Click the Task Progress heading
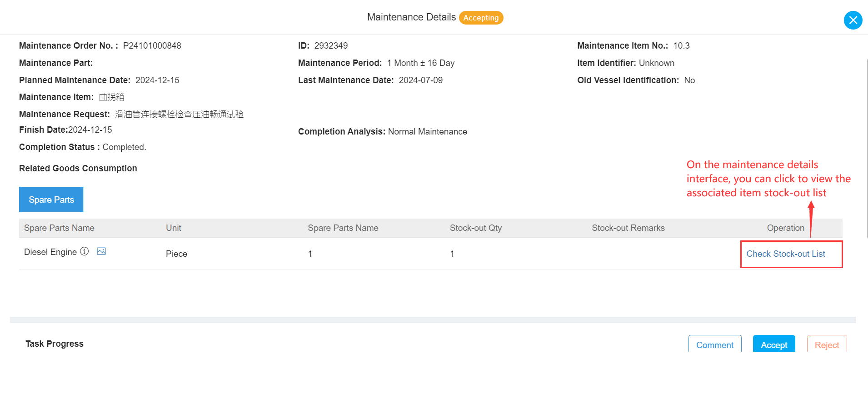 pos(55,344)
